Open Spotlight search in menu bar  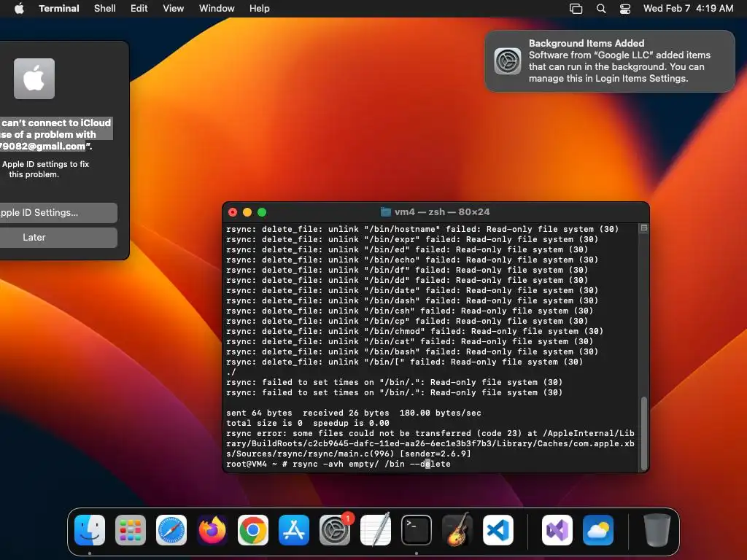(x=601, y=8)
